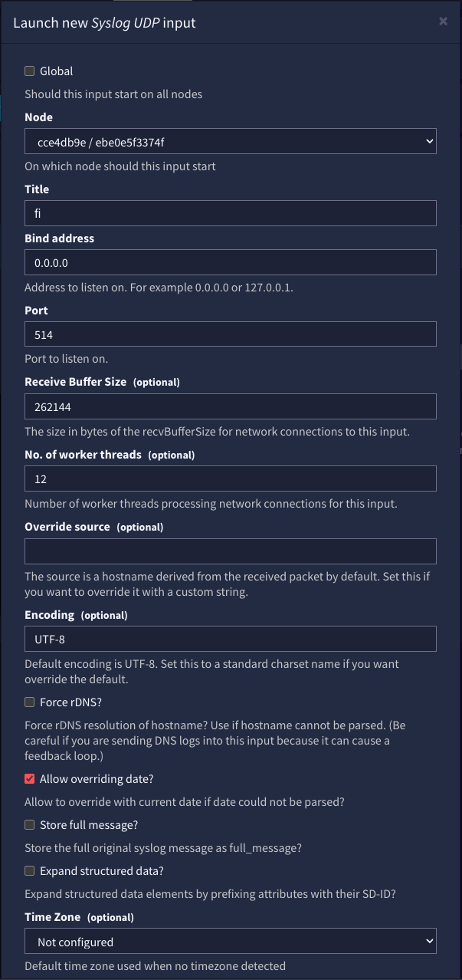Open the Node selection dropdown
Screen dimensions: 462x980
[x=230, y=141]
